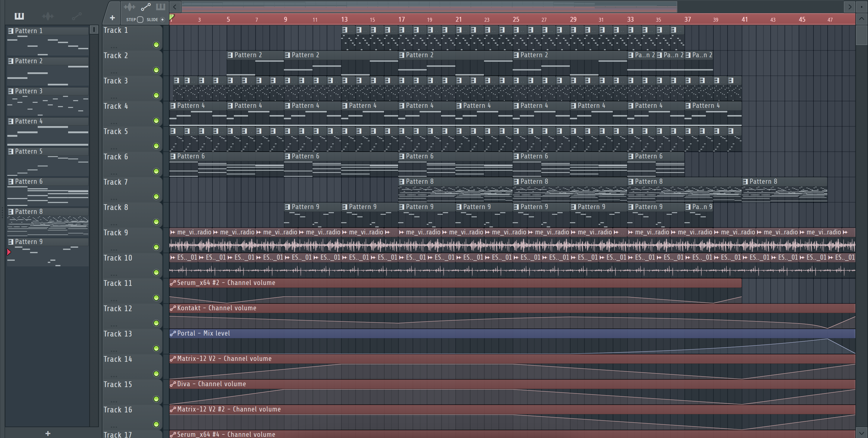
Task: Open Portal - Mix level clip menu icon
Action: click(x=173, y=333)
